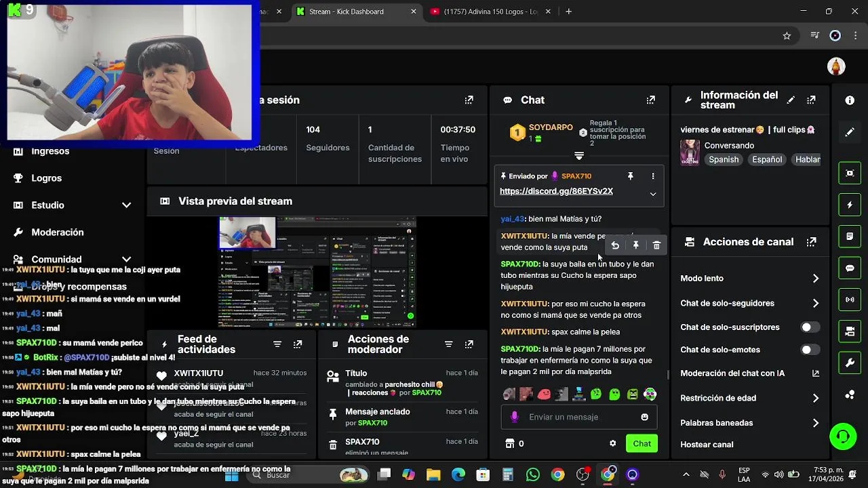Click the dots icon at sidebar bottom
This screenshot has width=868, height=488.
pos(850,394)
